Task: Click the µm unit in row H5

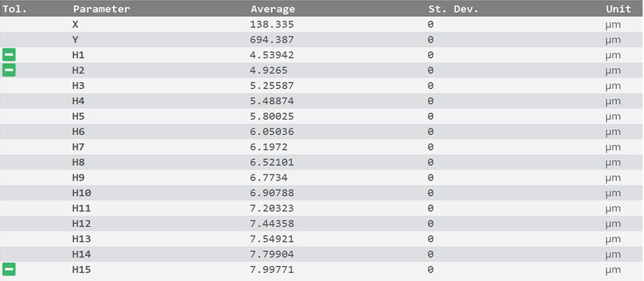Action: [x=613, y=117]
